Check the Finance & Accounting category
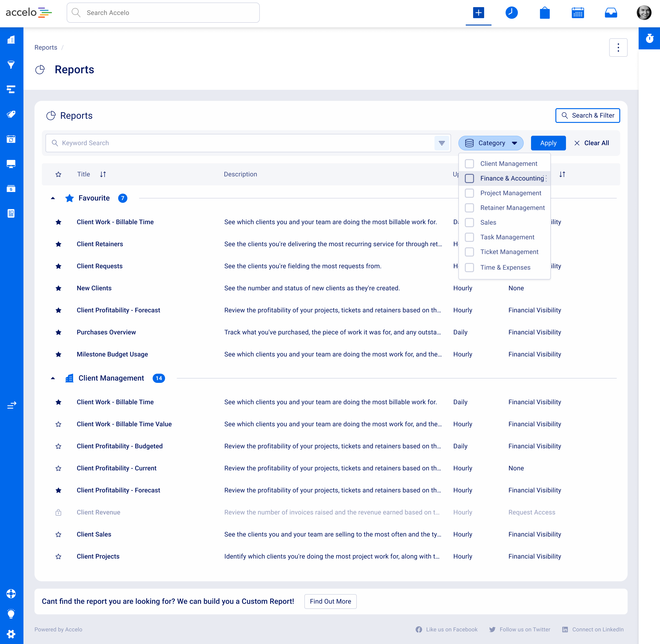 (x=469, y=178)
